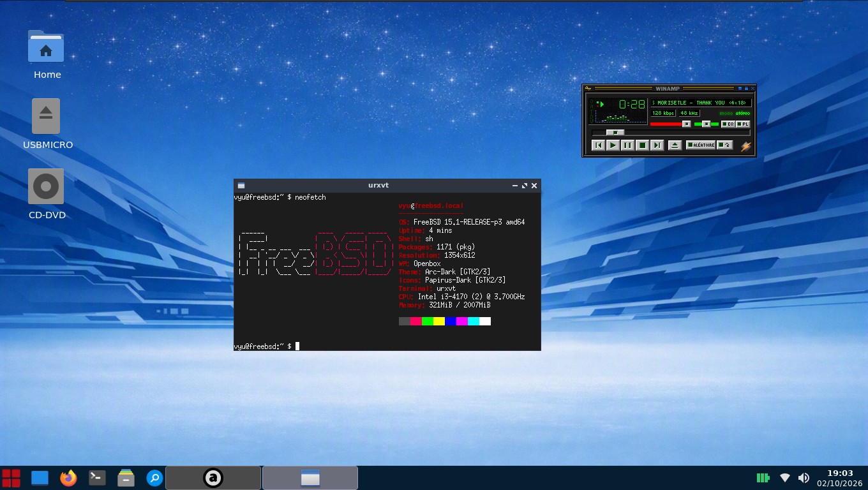Select the USBMICRO drive icon
This screenshot has width=868, height=490.
tap(46, 116)
